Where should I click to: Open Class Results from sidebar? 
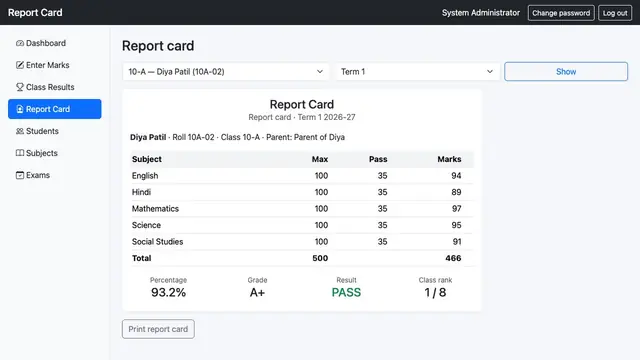click(55, 87)
